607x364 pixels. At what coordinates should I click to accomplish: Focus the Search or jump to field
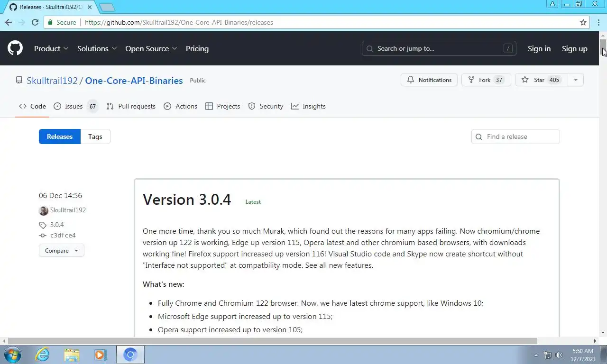click(439, 48)
